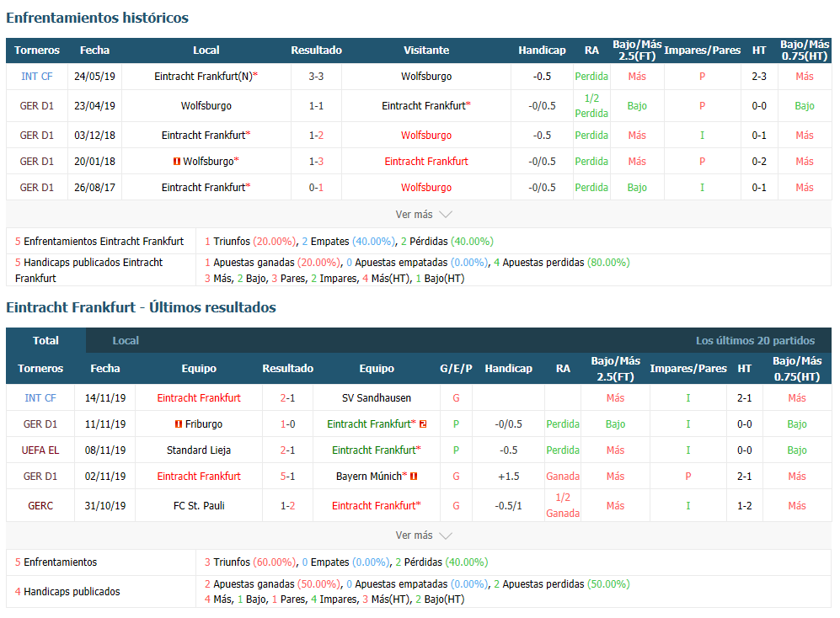Click the 1-2 result on 03/12/18
840x618 pixels.
pos(316,136)
